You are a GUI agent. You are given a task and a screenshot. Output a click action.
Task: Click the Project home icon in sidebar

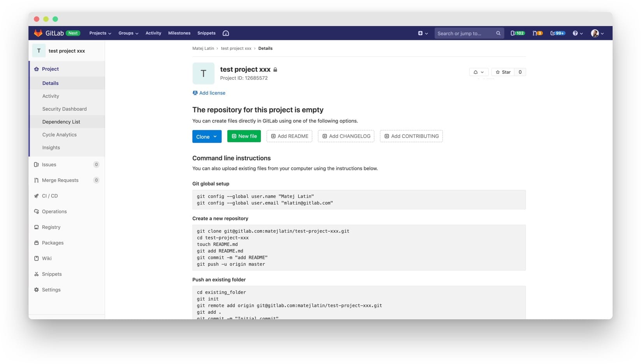36,69
